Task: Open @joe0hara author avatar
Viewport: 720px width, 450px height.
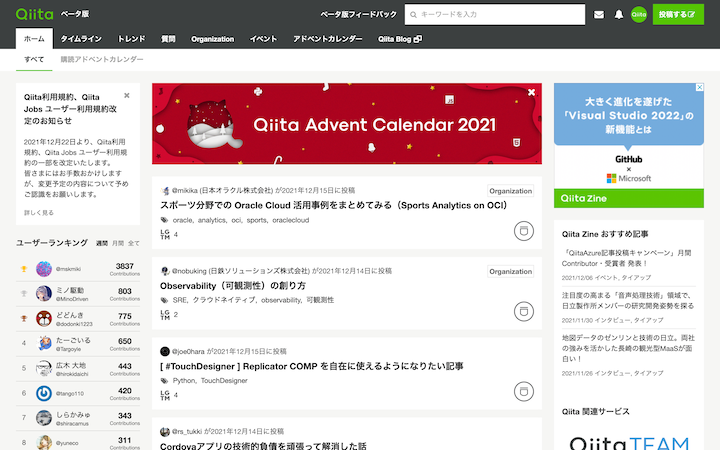Action: 165,351
